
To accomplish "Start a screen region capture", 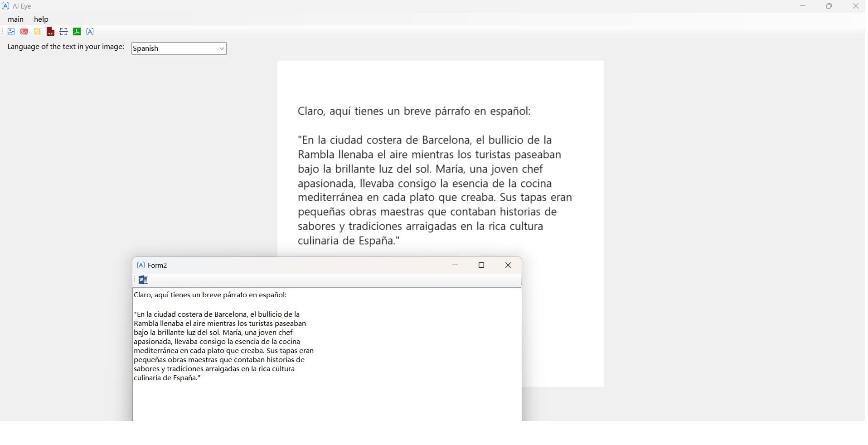I will click(x=63, y=32).
